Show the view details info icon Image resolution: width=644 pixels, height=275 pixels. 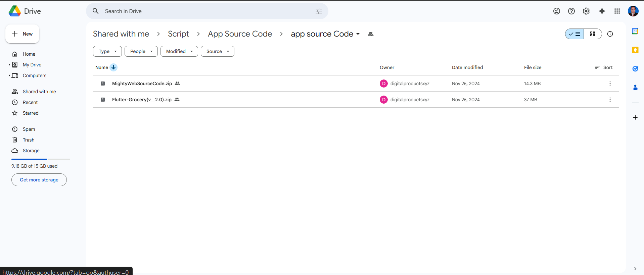tap(610, 34)
